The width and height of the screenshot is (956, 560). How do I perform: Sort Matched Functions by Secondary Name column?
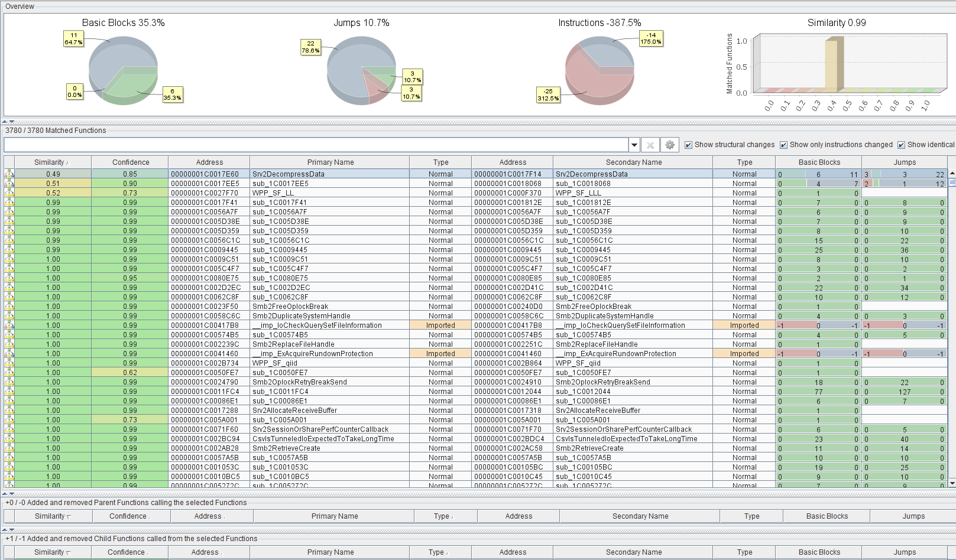(x=633, y=162)
